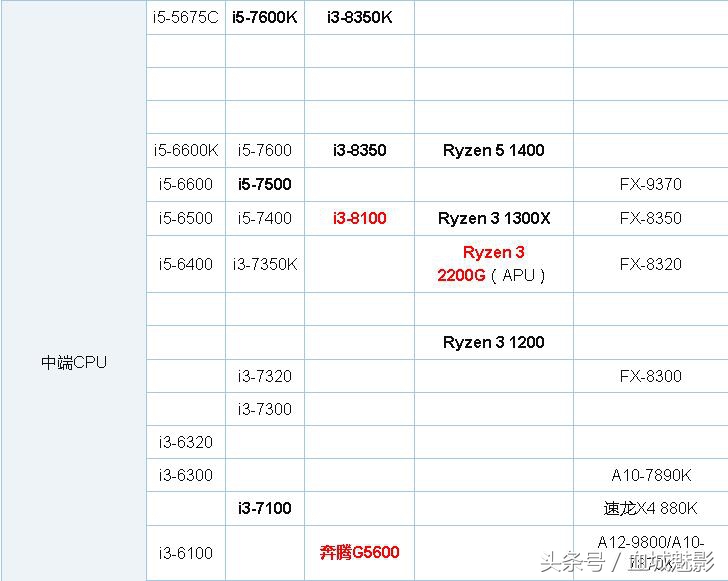This screenshot has width=728, height=581.
Task: Click the red 奔腾G5600 cell
Action: 359,553
